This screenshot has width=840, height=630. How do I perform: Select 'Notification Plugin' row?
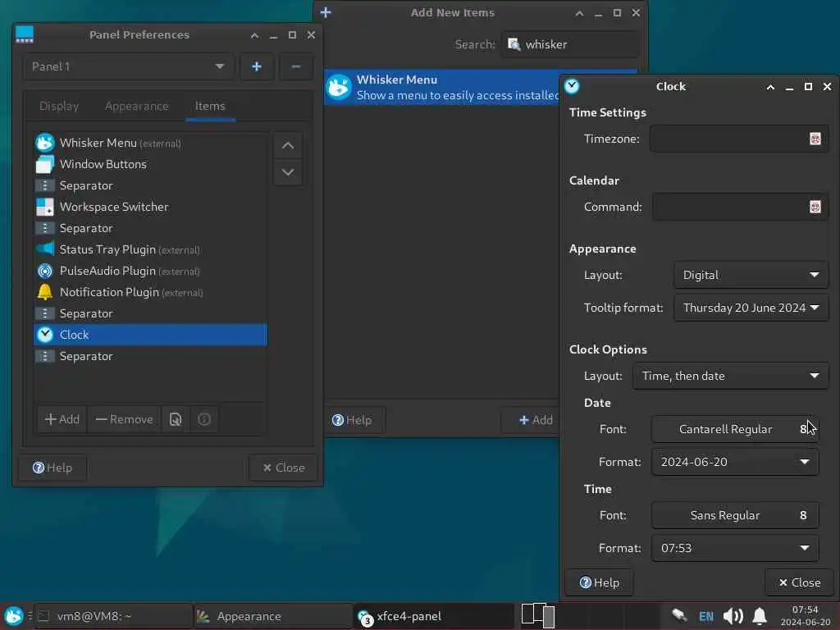point(151,293)
